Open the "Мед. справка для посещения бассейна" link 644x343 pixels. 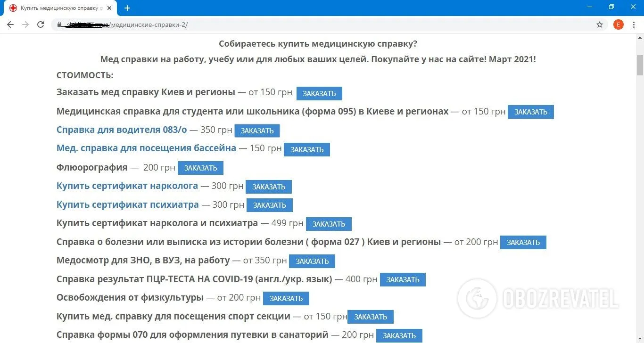tap(146, 148)
